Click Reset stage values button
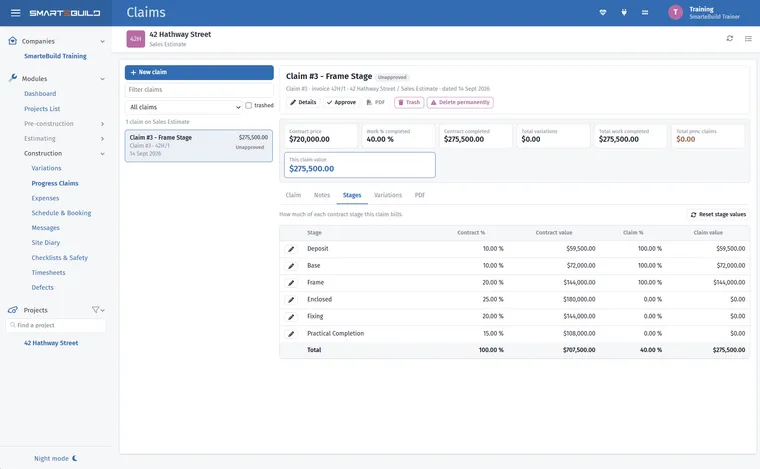 click(719, 214)
